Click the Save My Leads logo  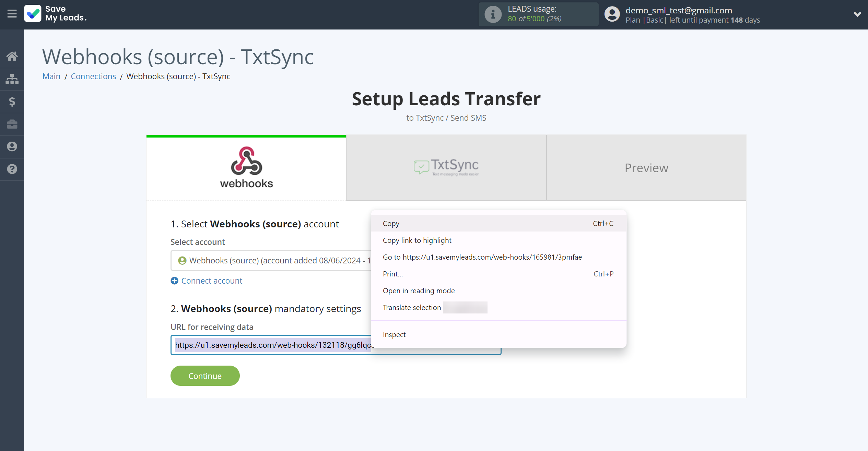click(x=55, y=14)
